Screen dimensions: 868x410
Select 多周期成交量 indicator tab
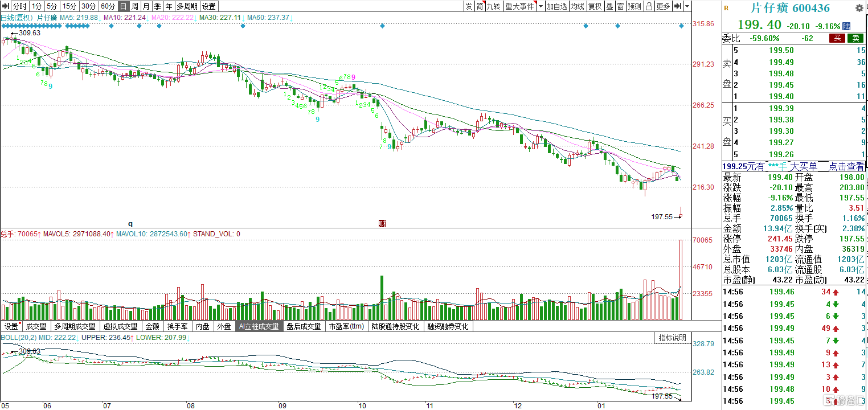pyautogui.click(x=75, y=327)
